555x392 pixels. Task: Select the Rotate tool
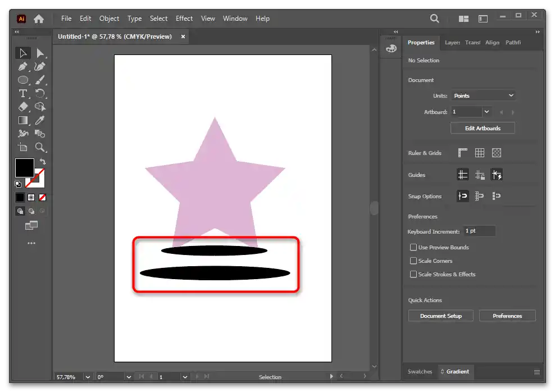[40, 93]
